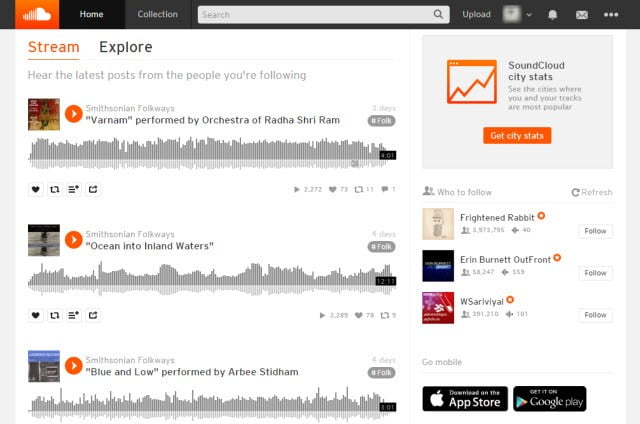Repost the "Varnam" track
This screenshot has height=424, width=640.
tap(55, 189)
